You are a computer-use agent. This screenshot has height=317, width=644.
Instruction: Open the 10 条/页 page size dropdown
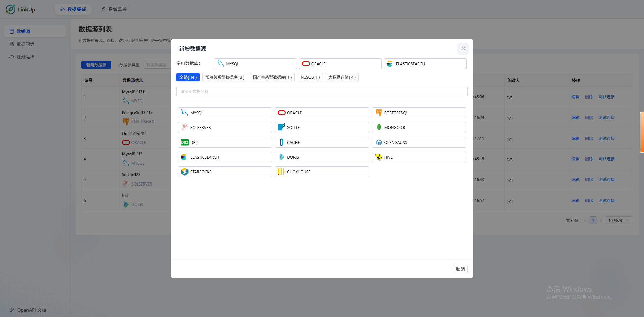[619, 220]
